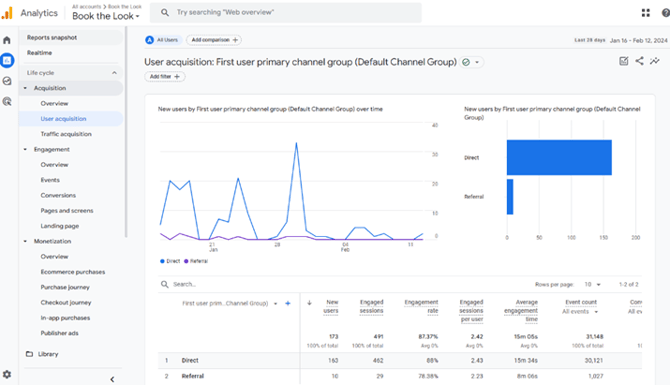Collapse the Life cycle section chevron

click(114, 73)
